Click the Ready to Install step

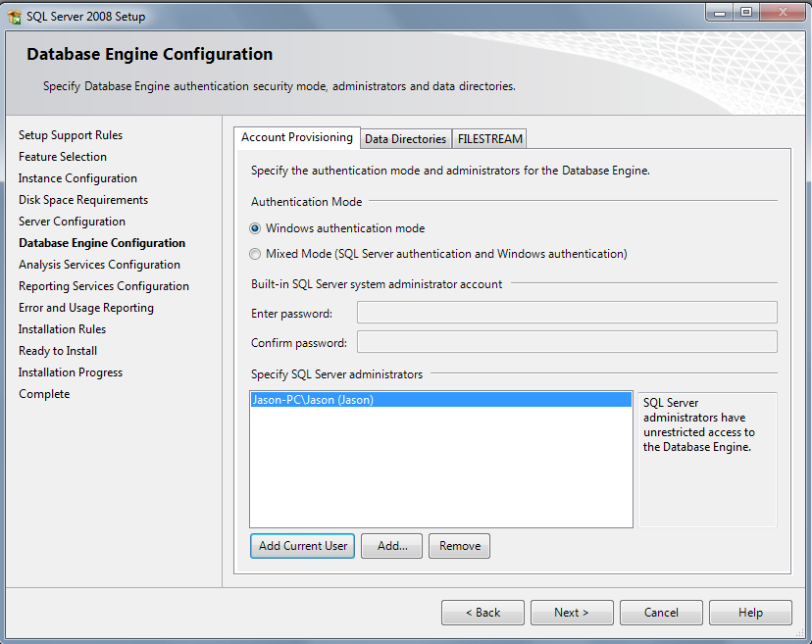click(58, 351)
